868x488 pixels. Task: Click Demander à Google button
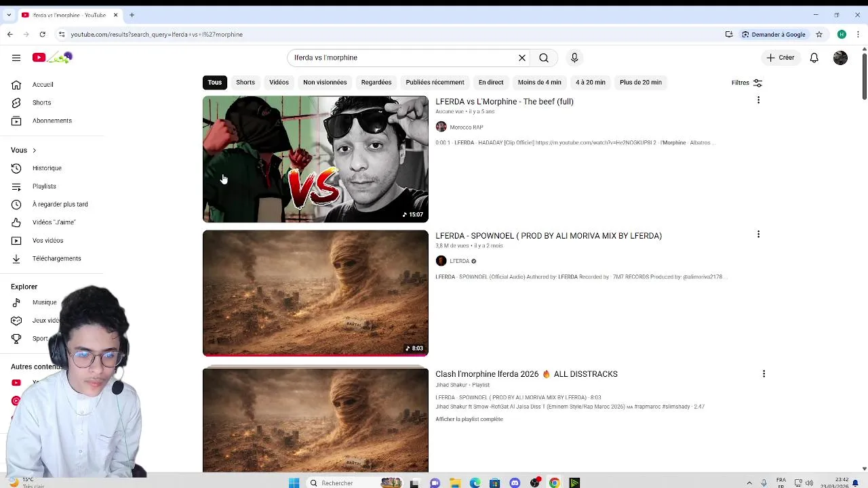tap(774, 35)
